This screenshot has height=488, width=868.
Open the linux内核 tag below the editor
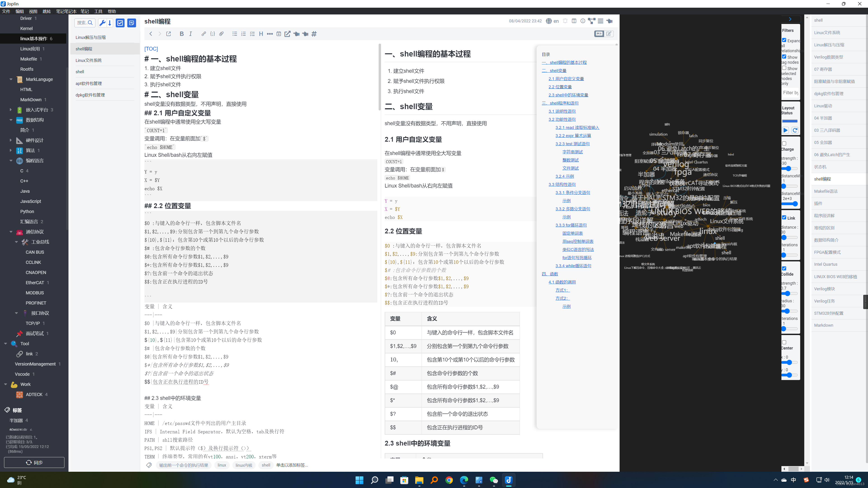click(244, 465)
